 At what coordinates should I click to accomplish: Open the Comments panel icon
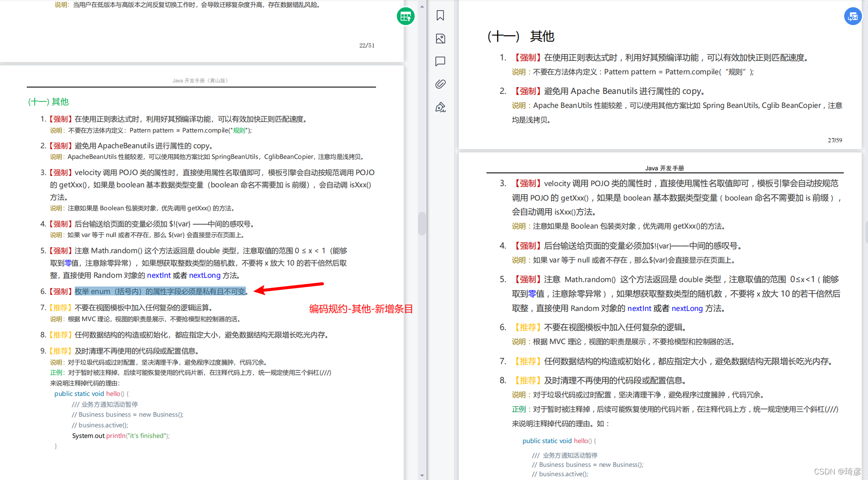[x=440, y=61]
